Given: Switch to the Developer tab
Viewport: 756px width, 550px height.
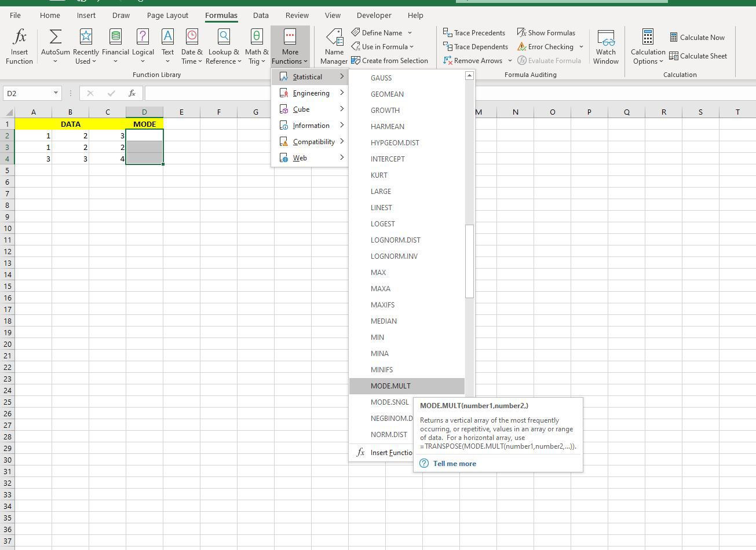Looking at the screenshot, I should tap(374, 16).
